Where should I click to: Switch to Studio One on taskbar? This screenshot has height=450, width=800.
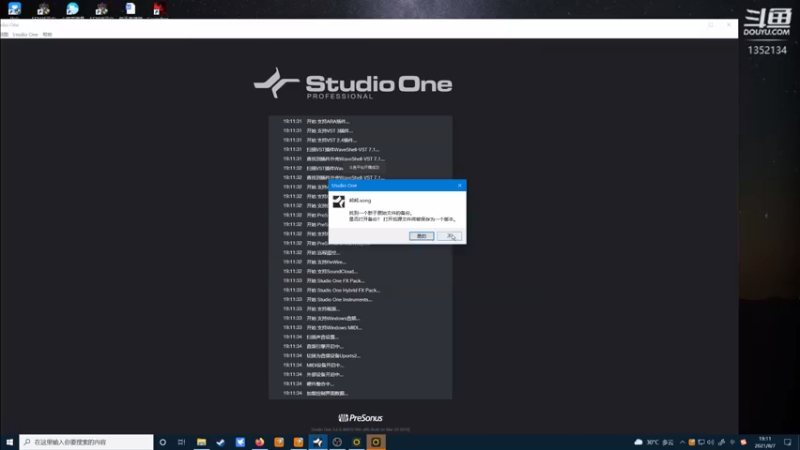tap(318, 442)
